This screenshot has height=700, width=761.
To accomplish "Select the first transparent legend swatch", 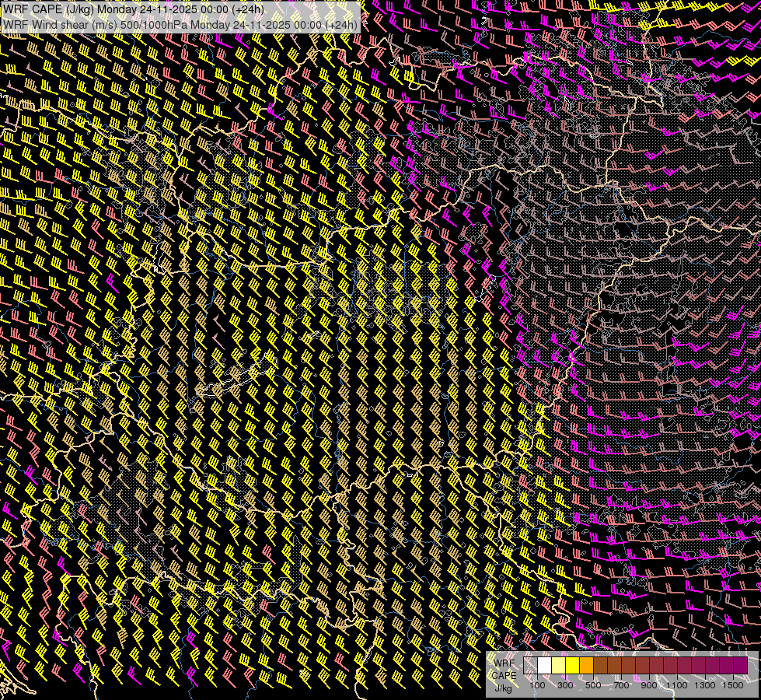I will [531, 666].
